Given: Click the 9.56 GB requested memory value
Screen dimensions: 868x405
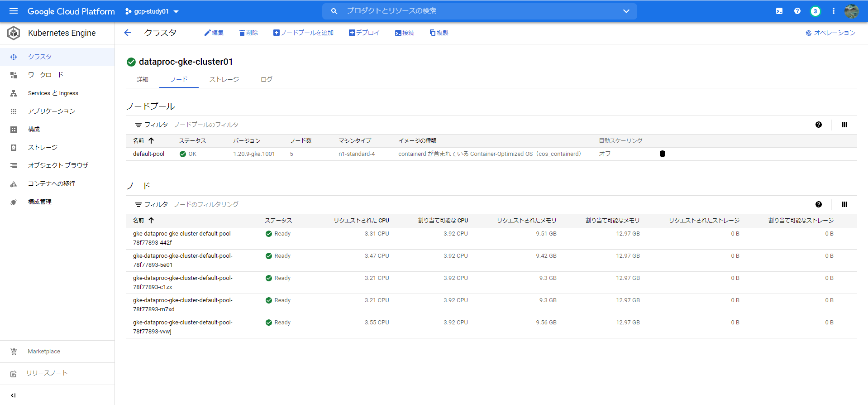Looking at the screenshot, I should [x=546, y=323].
